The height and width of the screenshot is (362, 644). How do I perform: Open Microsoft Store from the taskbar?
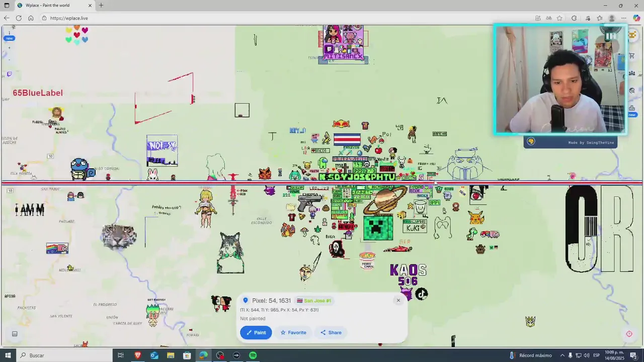pos(187,355)
